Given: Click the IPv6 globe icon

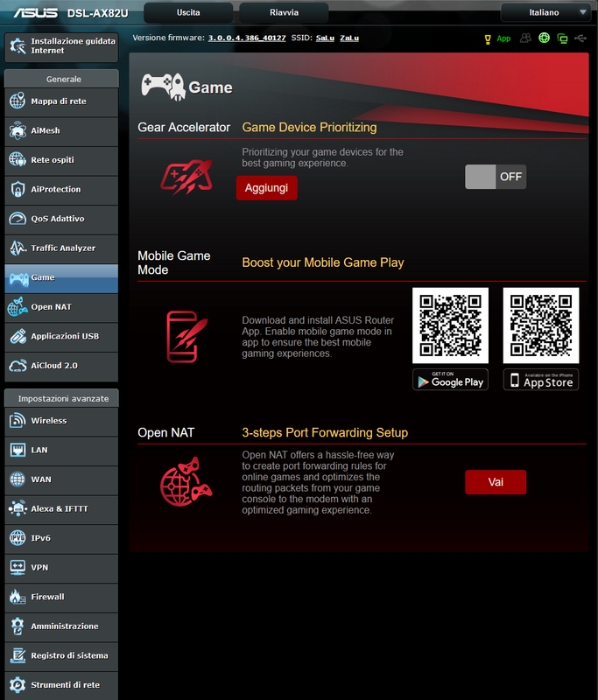Looking at the screenshot, I should (x=18, y=538).
